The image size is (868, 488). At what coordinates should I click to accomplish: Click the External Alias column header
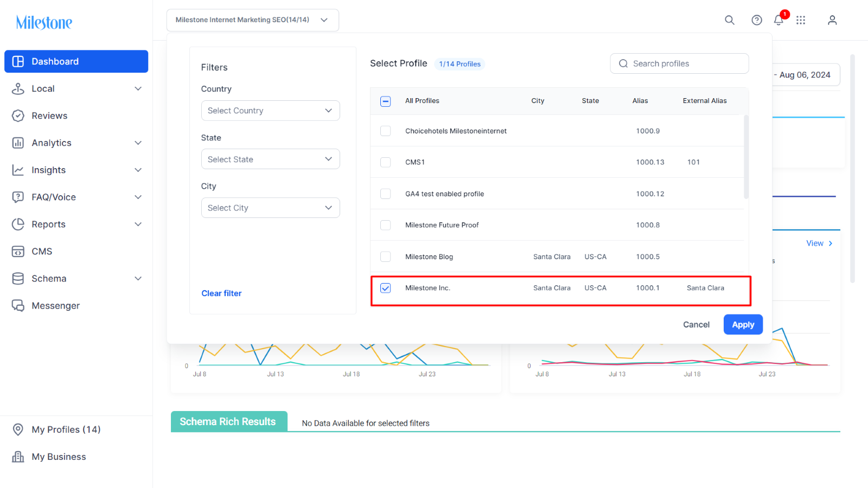705,101
